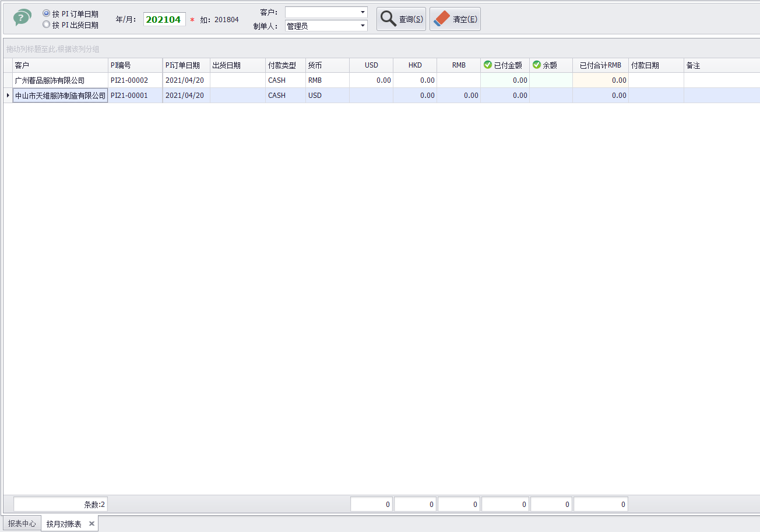Click green check icon in 余额 header
760x532 pixels.
click(537, 65)
